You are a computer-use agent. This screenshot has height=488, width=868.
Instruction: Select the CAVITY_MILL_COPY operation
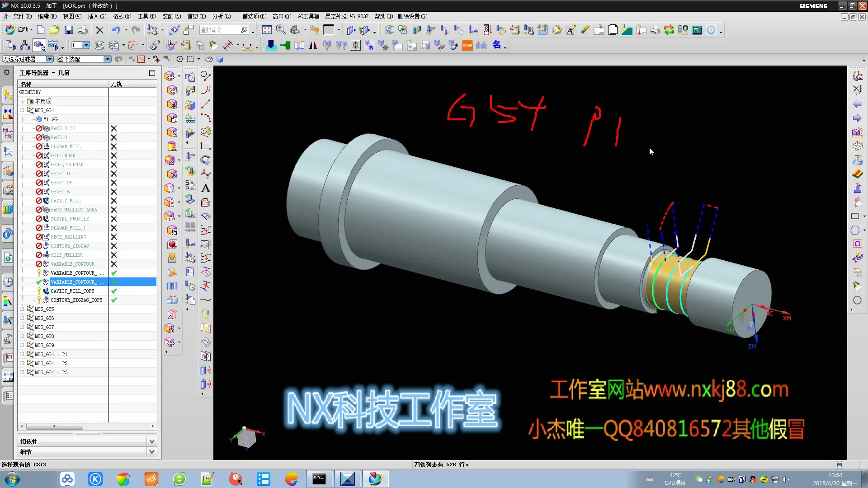click(72, 291)
